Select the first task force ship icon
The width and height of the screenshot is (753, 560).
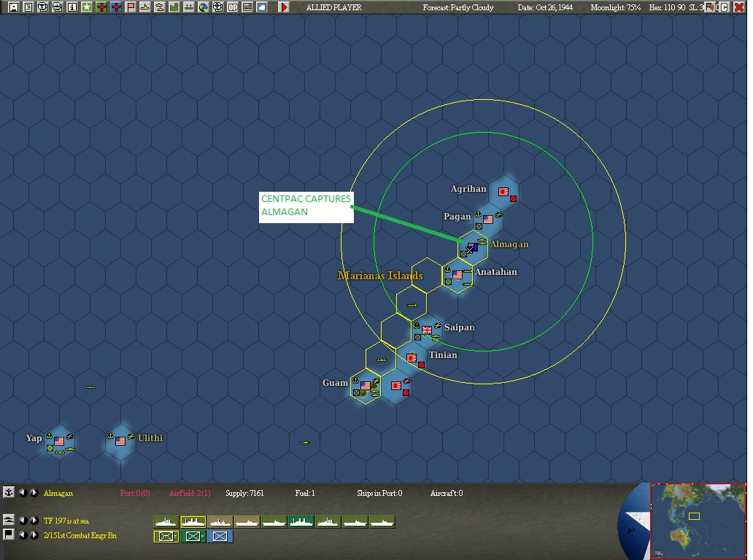(x=166, y=522)
